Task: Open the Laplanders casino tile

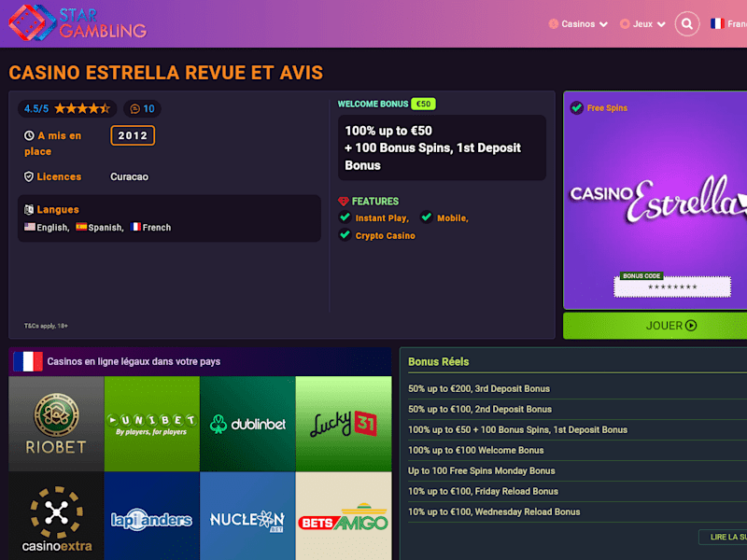Action: [x=152, y=516]
